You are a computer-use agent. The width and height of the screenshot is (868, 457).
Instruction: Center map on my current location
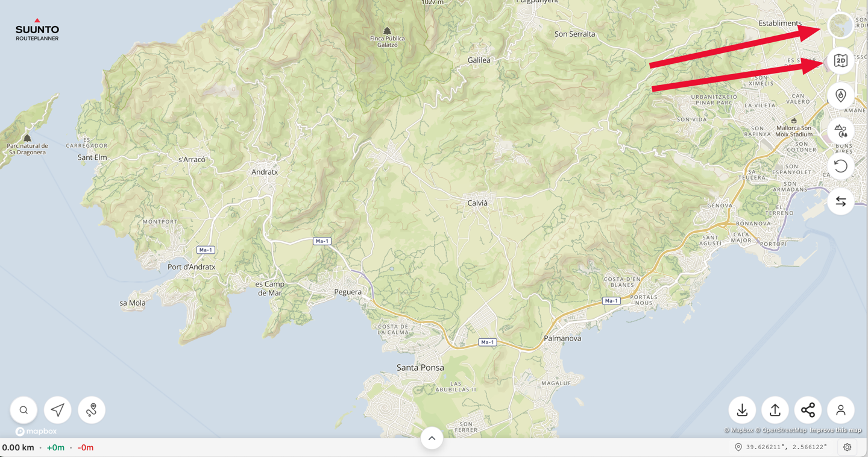[x=57, y=410]
